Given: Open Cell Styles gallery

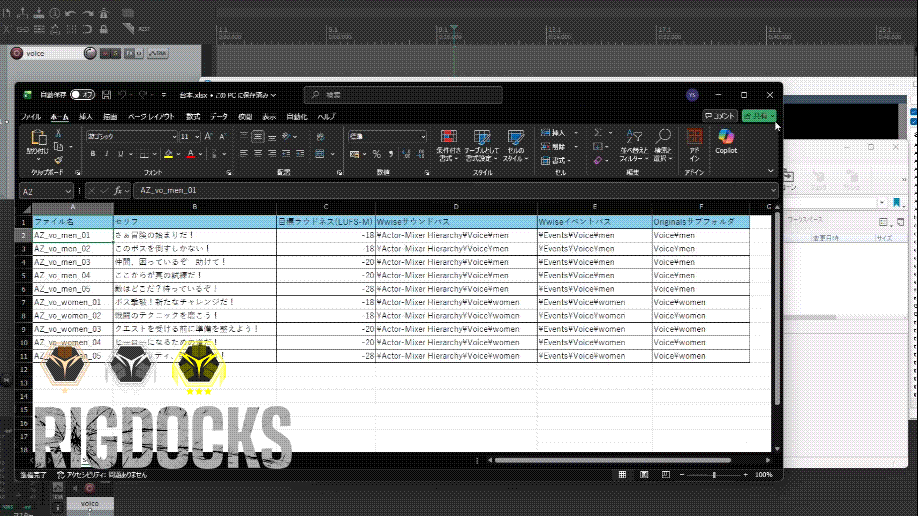Looking at the screenshot, I should (515, 146).
